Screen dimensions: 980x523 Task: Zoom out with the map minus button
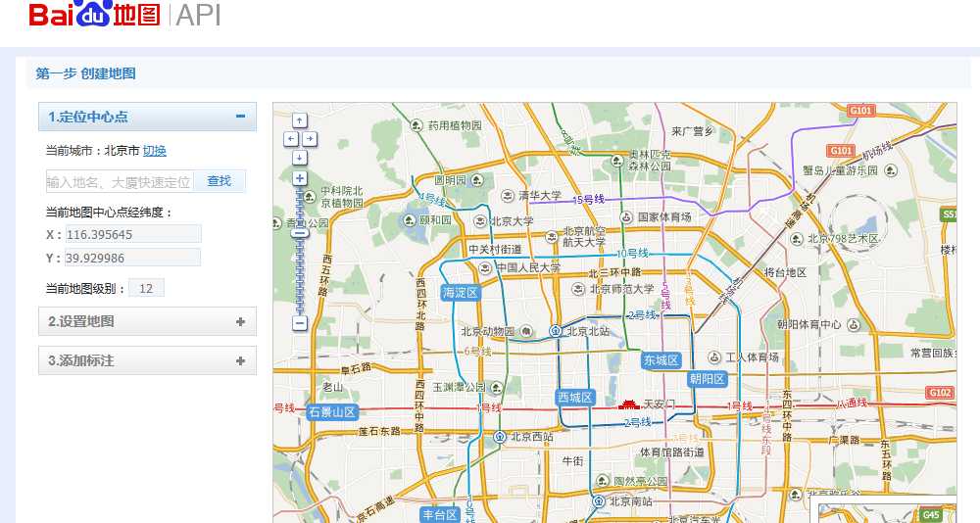point(300,323)
